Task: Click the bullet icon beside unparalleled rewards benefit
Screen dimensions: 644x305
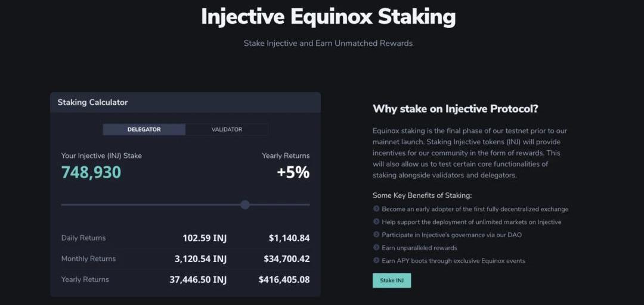Action: point(376,248)
